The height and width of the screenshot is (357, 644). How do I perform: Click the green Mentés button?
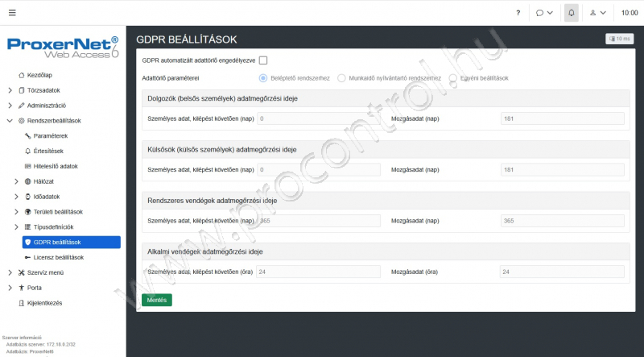[156, 300]
